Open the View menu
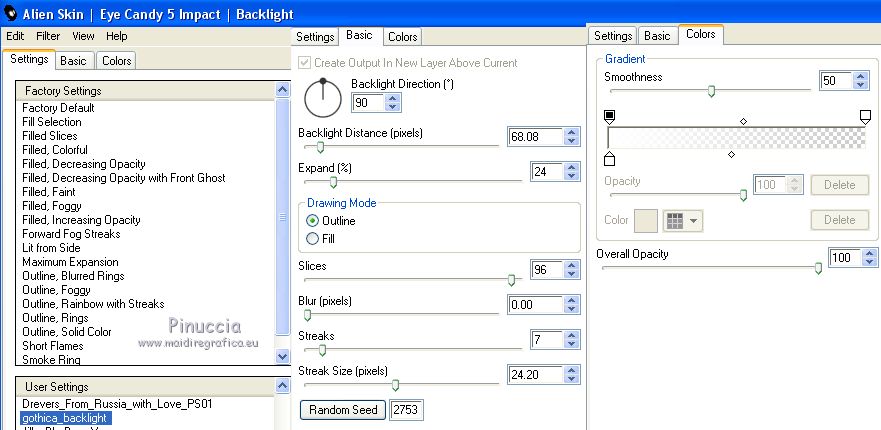This screenshot has height=430, width=881. coord(83,36)
